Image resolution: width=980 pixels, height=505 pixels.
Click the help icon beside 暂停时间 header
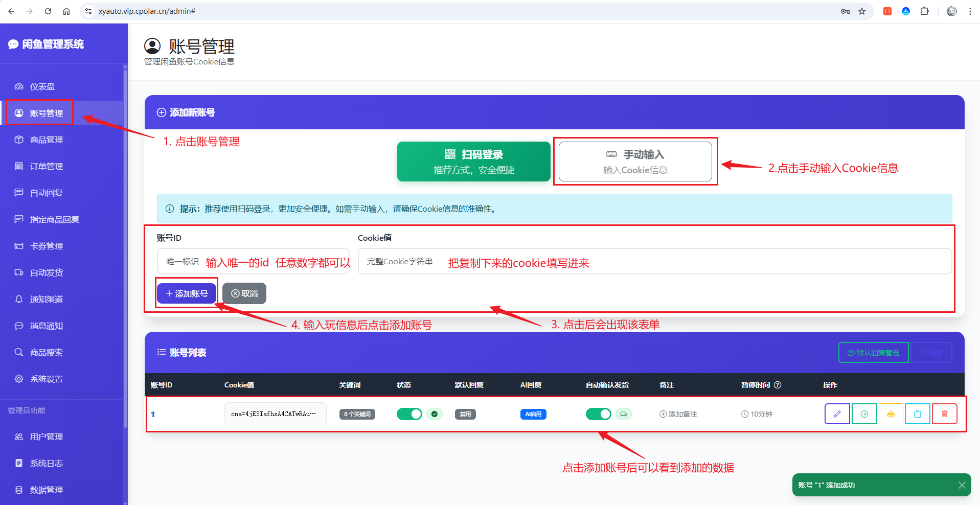coord(778,385)
